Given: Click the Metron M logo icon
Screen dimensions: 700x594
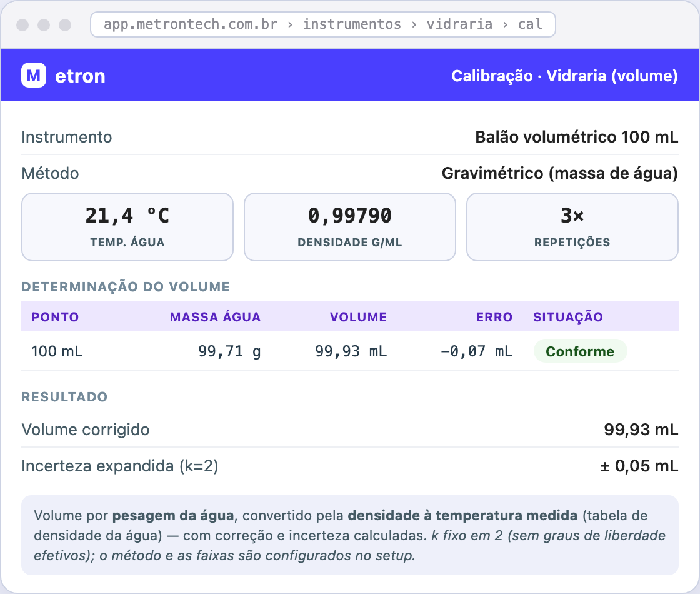Looking at the screenshot, I should coord(34,76).
